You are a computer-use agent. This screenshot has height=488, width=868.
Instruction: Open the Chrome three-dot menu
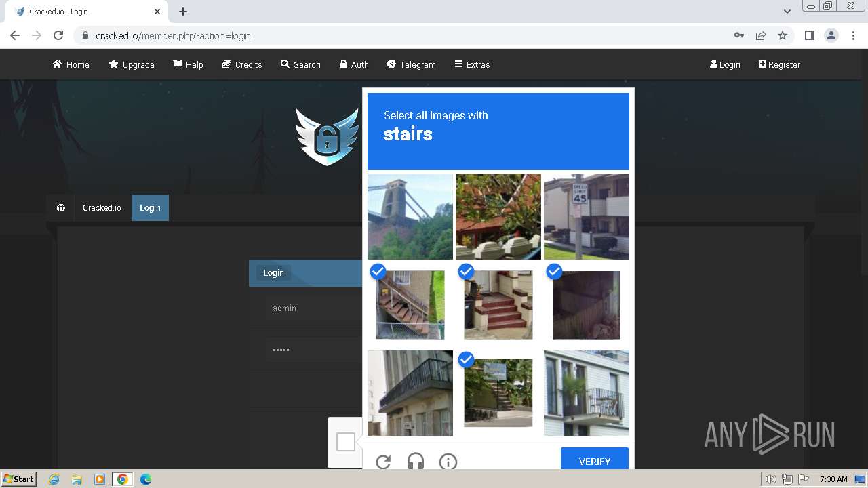click(853, 35)
